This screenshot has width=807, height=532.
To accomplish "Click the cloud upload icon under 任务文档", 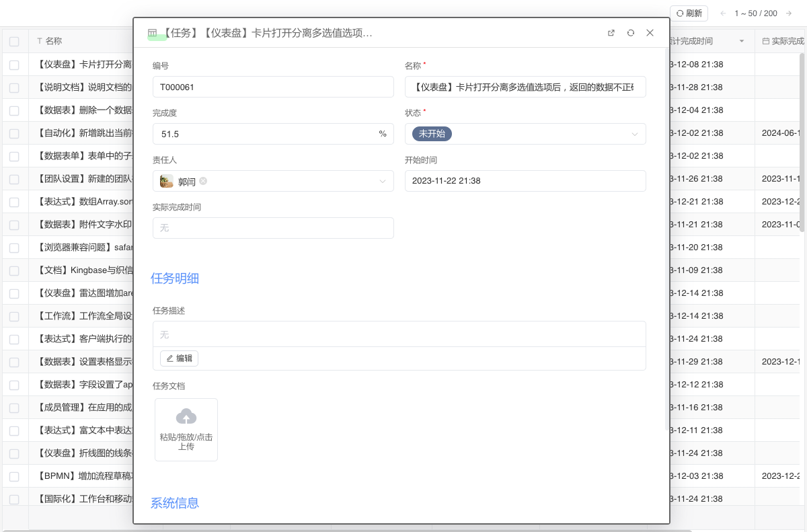I will (186, 415).
